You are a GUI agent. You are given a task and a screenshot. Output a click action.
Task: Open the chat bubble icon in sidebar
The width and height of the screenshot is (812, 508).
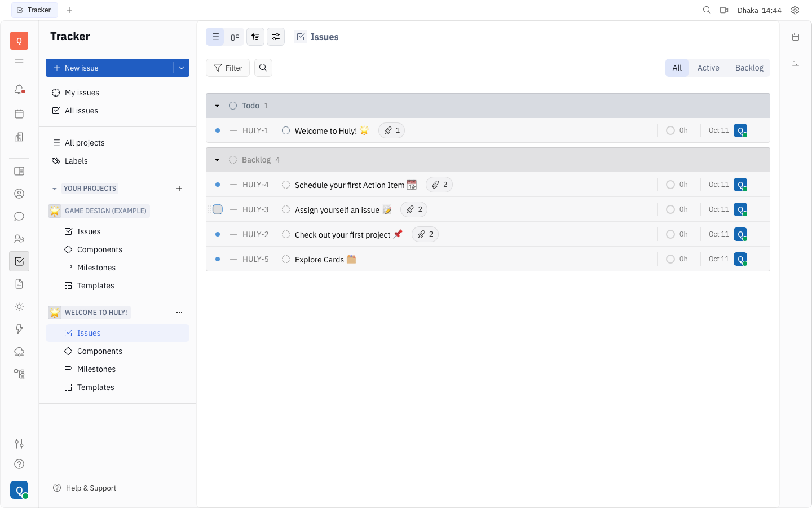pos(19,216)
